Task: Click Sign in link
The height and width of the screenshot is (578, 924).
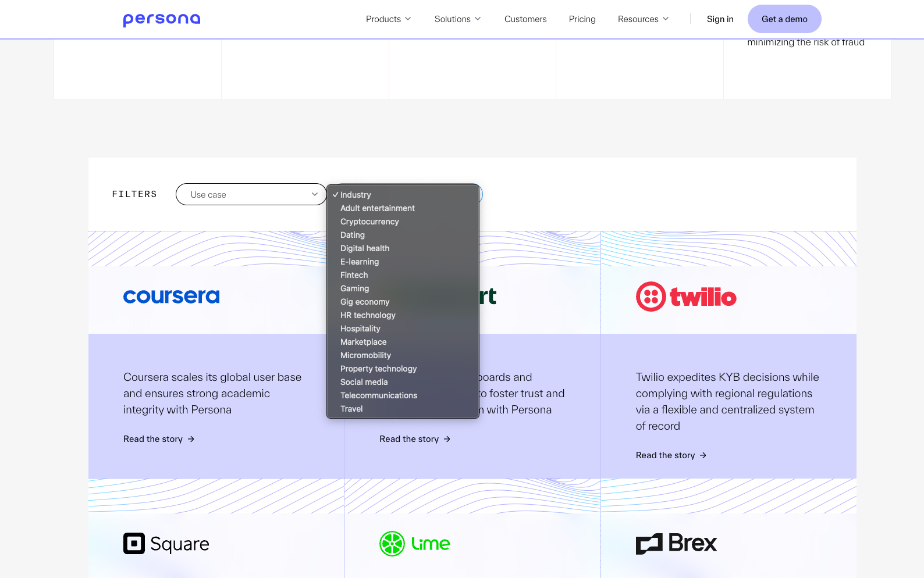Action: [x=720, y=19]
